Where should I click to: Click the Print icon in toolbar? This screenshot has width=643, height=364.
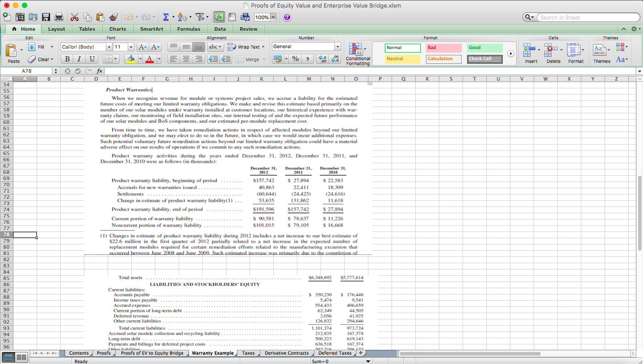pos(58,17)
